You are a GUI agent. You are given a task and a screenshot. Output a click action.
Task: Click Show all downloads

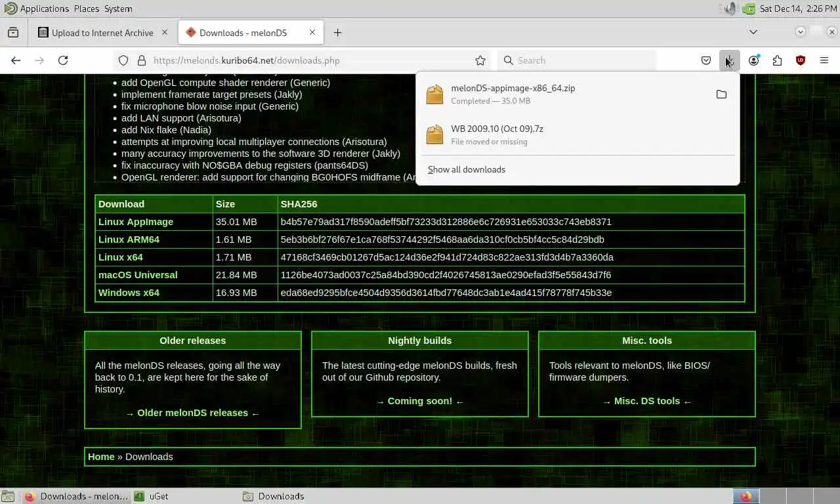[467, 169]
